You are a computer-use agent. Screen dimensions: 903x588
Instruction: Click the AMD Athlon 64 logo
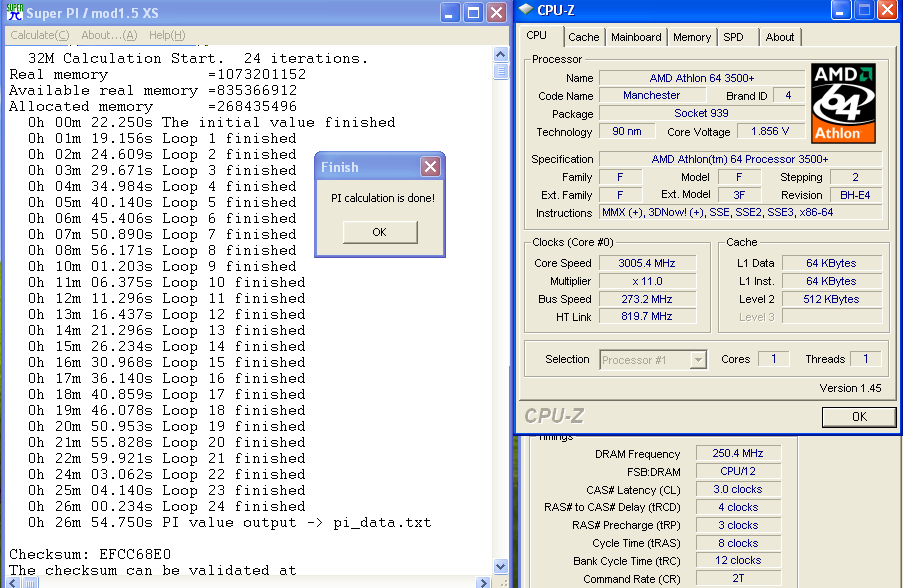(x=843, y=103)
